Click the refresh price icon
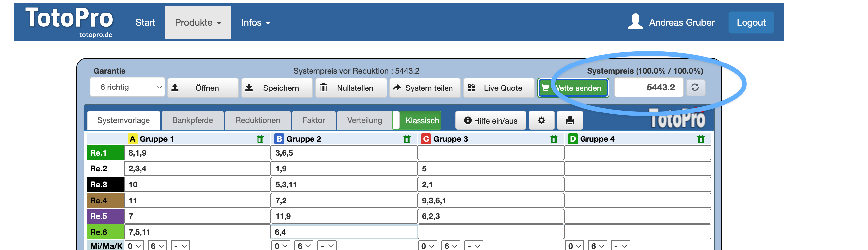 (695, 87)
